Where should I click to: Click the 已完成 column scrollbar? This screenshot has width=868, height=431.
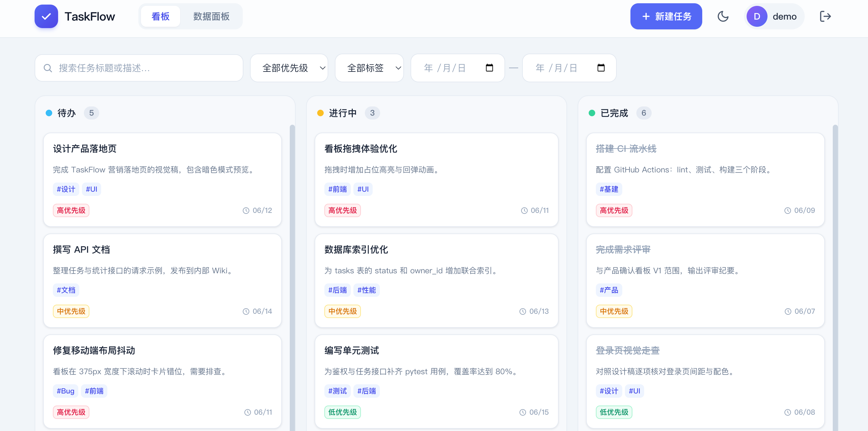coord(835,278)
